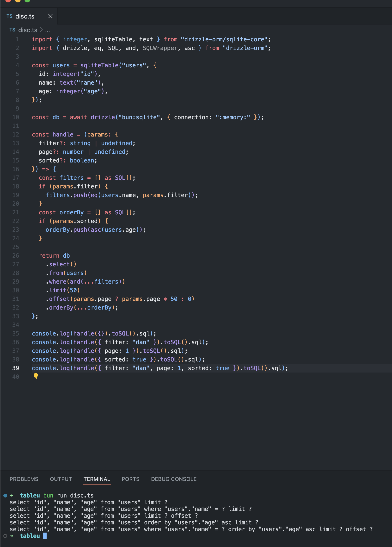Select the disc.ts editor tab
Image resolution: width=392 pixels, height=547 pixels.
(29, 16)
